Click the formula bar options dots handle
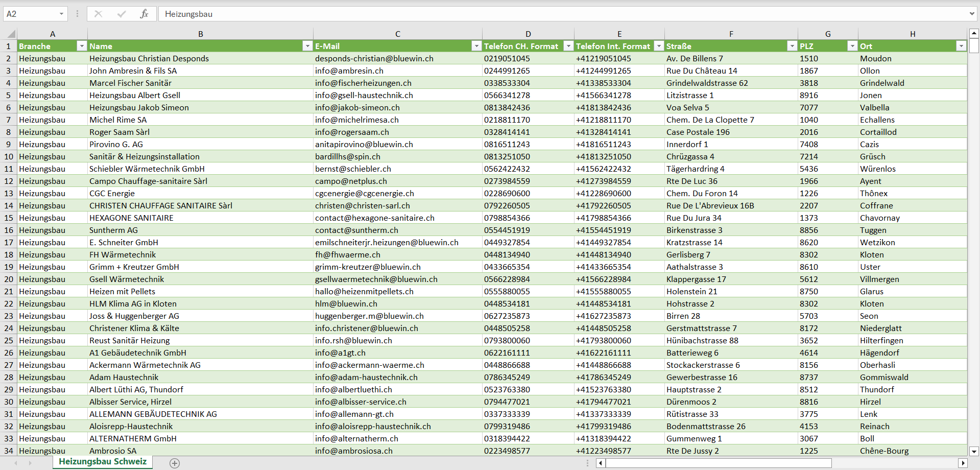 point(77,14)
